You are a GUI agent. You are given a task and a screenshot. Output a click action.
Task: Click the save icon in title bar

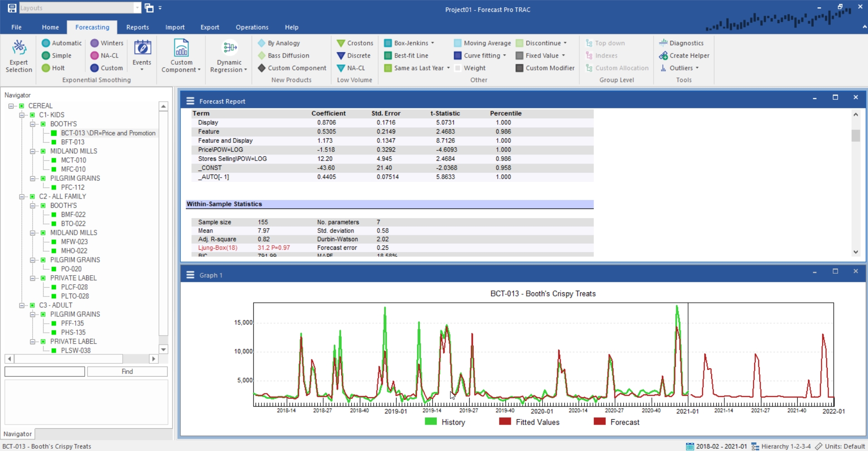pyautogui.click(x=12, y=8)
